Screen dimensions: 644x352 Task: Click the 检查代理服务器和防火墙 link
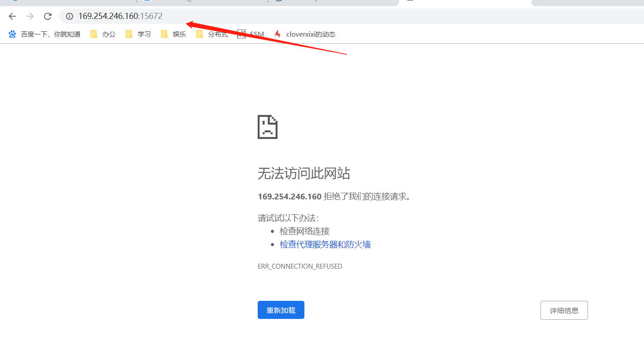(325, 244)
